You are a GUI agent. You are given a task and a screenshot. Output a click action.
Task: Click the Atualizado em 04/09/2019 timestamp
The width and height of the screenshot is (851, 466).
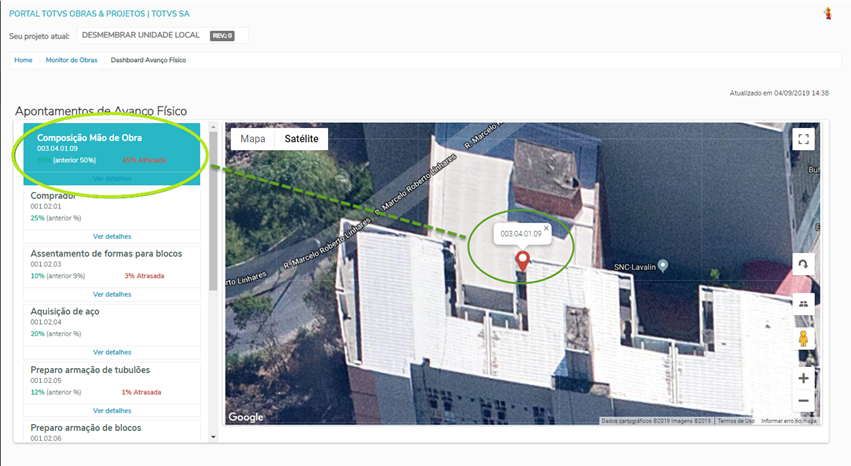click(x=779, y=93)
